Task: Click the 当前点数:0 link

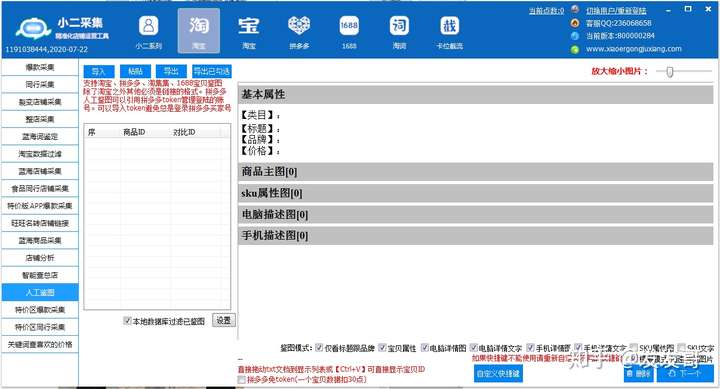Action: tap(546, 11)
